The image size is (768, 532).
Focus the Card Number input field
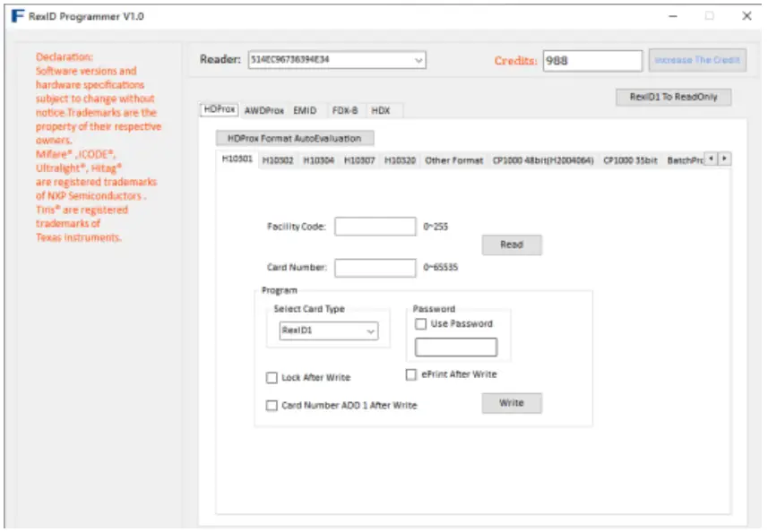[x=375, y=268]
